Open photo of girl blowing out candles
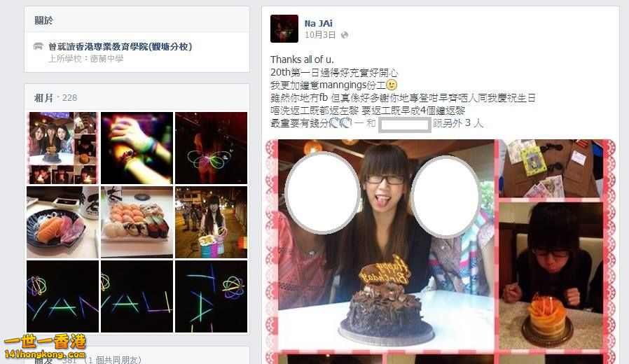 click(x=551, y=276)
